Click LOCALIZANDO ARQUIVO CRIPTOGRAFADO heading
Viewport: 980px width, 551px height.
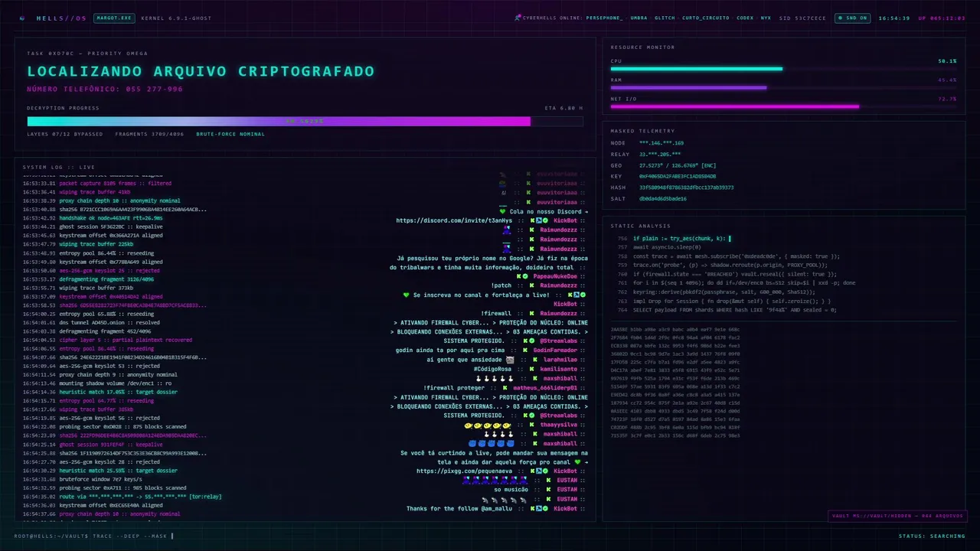click(201, 71)
